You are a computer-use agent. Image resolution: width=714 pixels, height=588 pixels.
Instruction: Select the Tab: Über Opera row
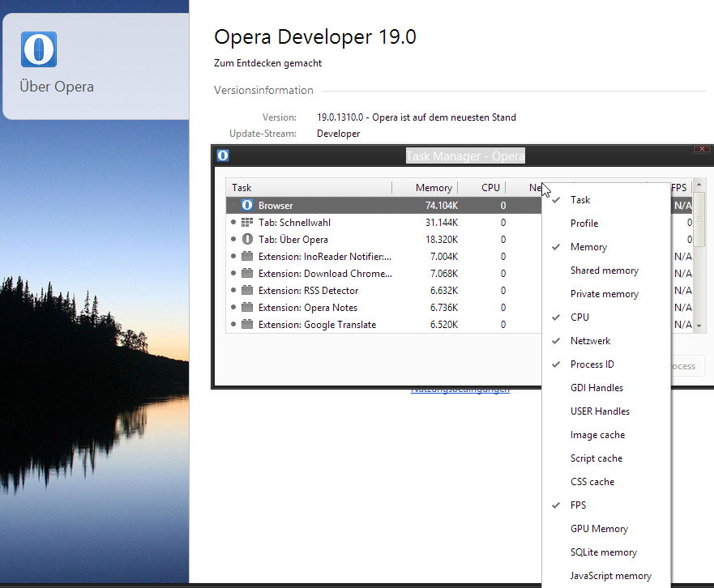coord(384,240)
